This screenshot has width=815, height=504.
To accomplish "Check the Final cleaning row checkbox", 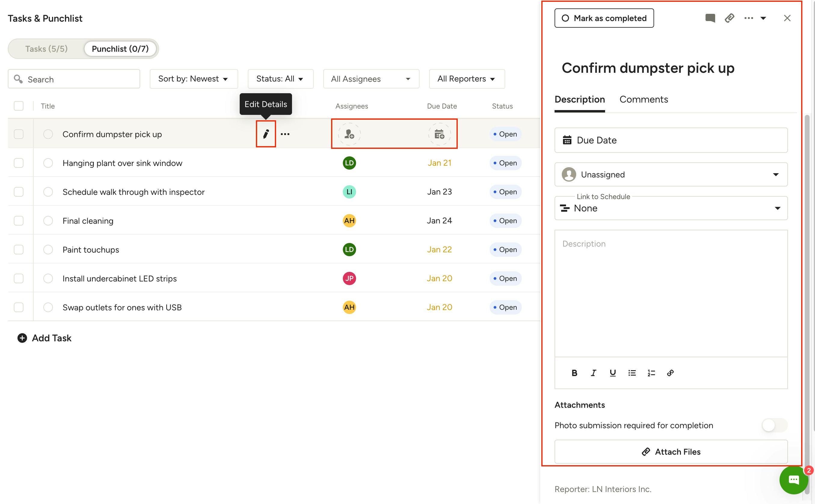I will pyautogui.click(x=19, y=221).
